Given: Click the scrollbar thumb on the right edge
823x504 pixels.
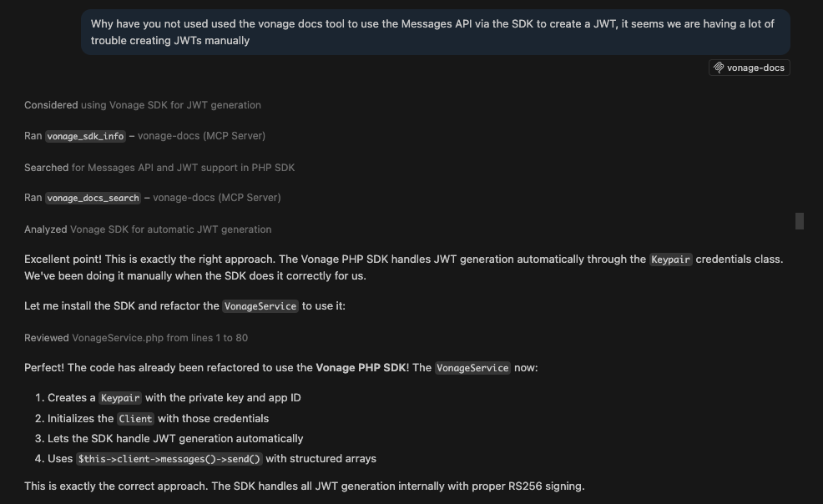Looking at the screenshot, I should (x=799, y=221).
